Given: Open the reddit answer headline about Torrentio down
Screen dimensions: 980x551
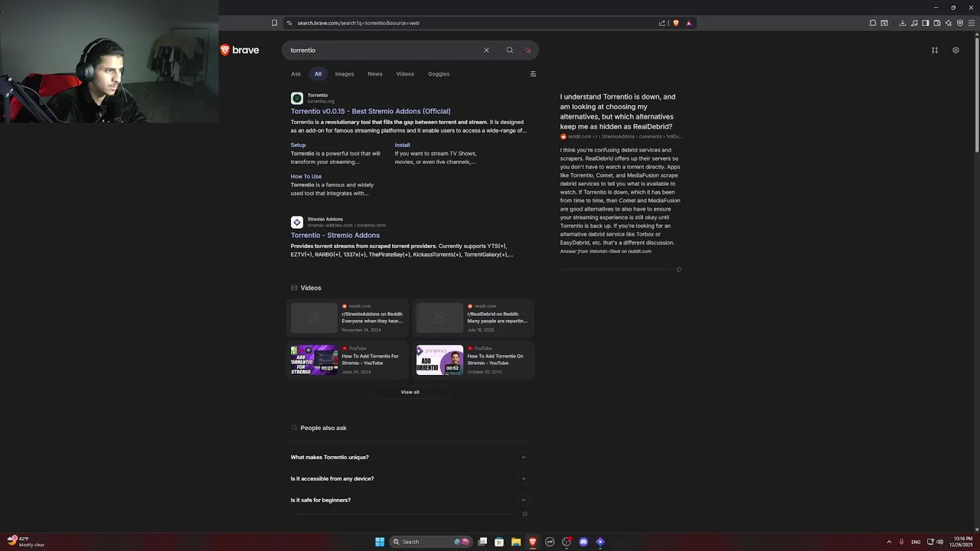Looking at the screenshot, I should (617, 112).
